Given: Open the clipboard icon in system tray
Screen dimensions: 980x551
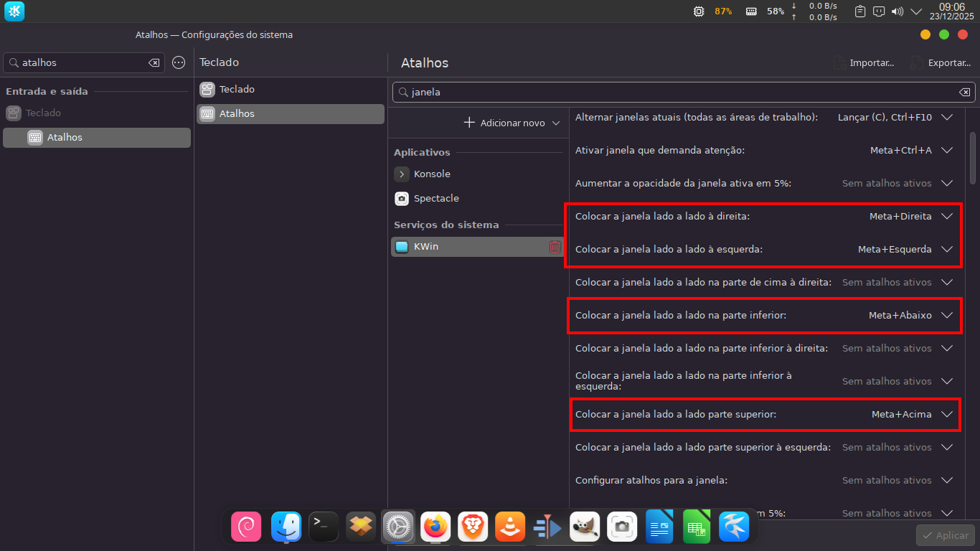Looking at the screenshot, I should tap(861, 11).
